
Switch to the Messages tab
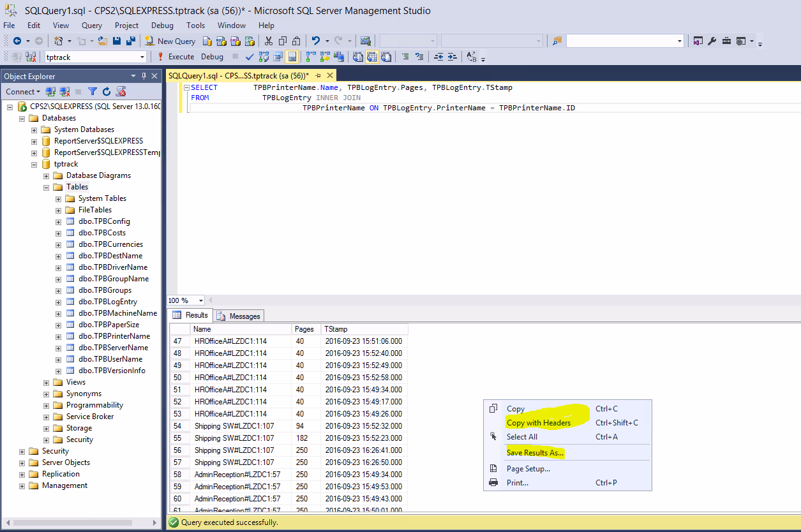(239, 316)
